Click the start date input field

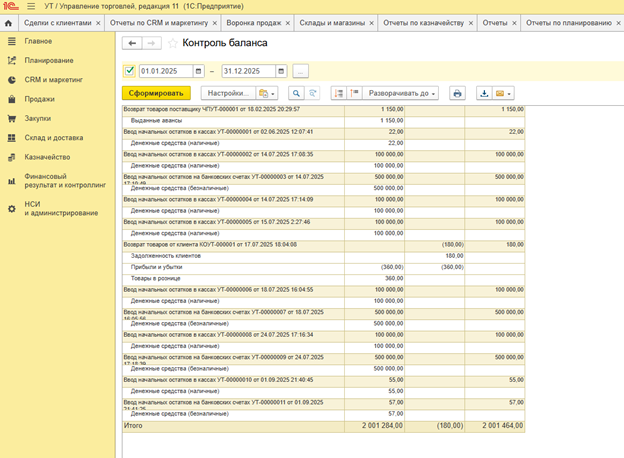(x=165, y=71)
